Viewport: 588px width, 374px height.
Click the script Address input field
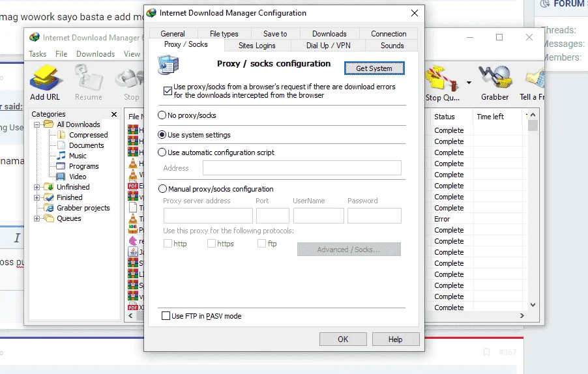[x=302, y=168]
